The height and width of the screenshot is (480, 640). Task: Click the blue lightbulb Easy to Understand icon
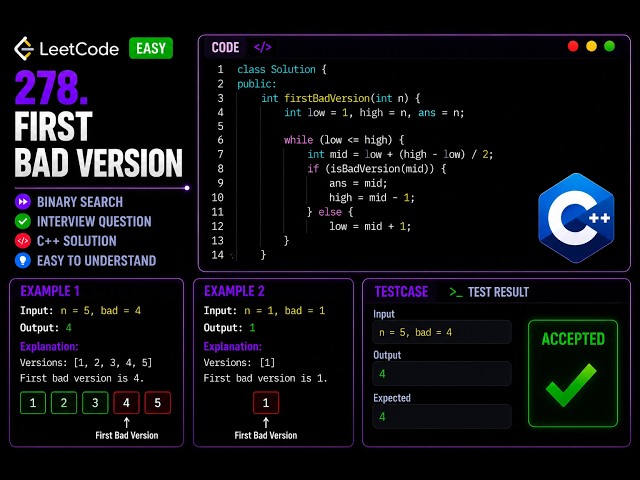coord(23,260)
